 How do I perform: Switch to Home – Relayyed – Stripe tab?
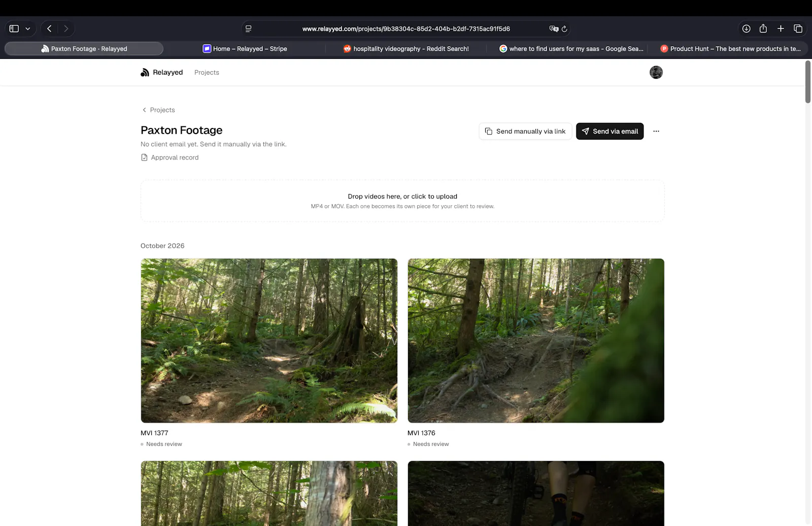click(x=245, y=49)
